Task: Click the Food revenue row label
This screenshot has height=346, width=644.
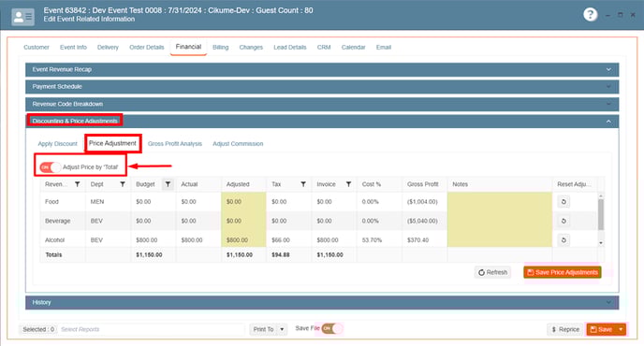Action: (x=51, y=202)
